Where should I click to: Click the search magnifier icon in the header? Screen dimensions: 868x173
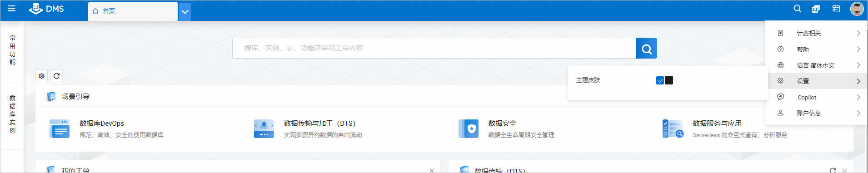point(797,9)
